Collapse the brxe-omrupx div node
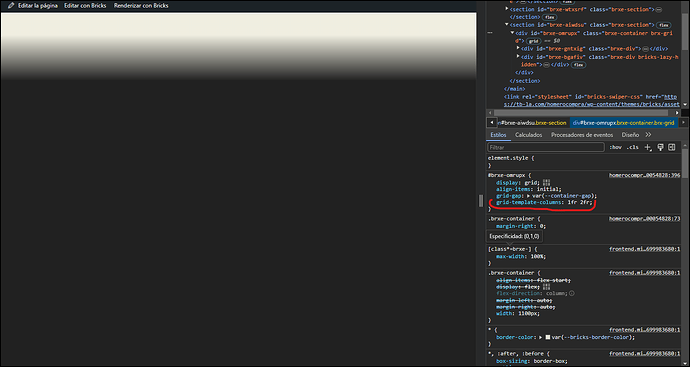Image resolution: width=690 pixels, height=367 pixels. point(513,33)
